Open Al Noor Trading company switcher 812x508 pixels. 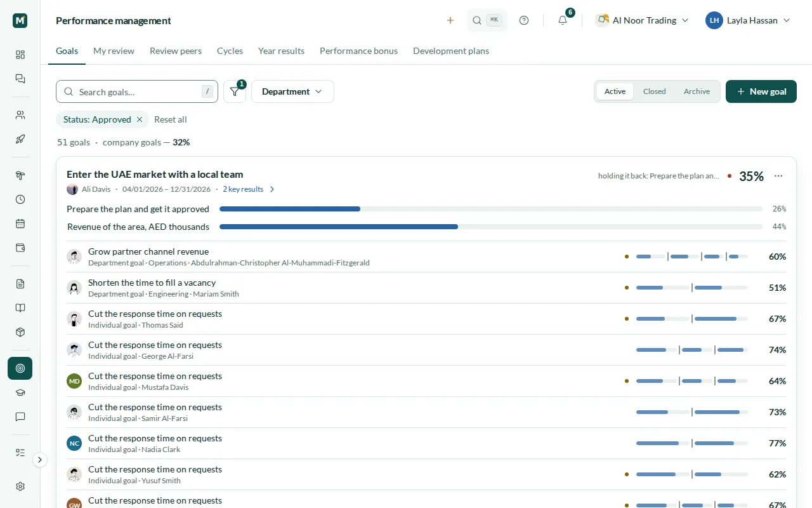tap(642, 20)
